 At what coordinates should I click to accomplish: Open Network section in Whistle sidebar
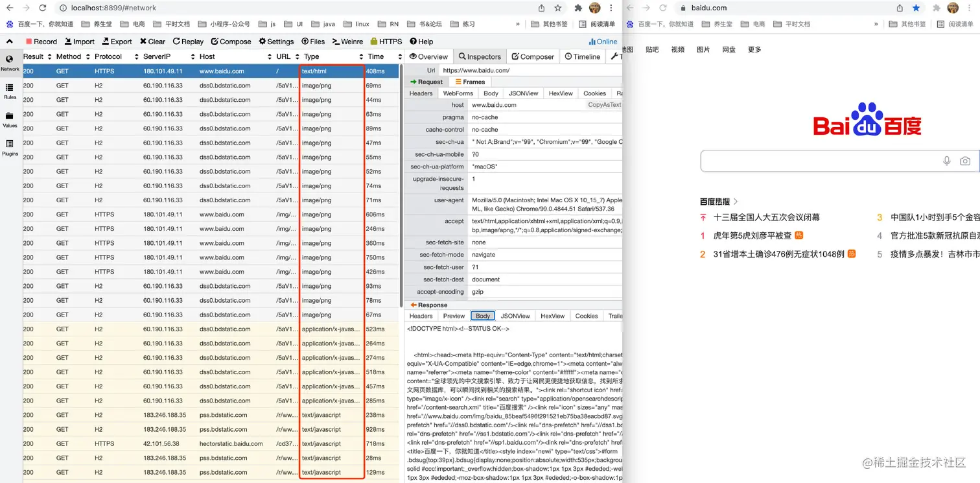click(x=10, y=63)
